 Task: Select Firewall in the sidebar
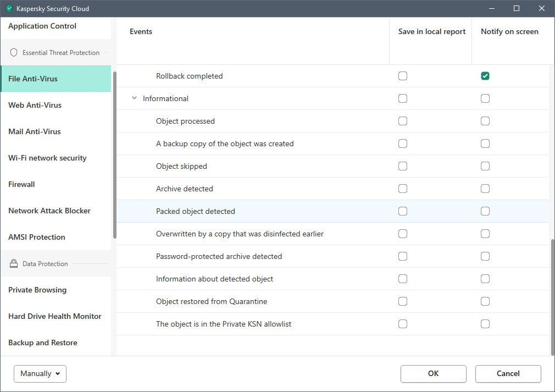56,184
